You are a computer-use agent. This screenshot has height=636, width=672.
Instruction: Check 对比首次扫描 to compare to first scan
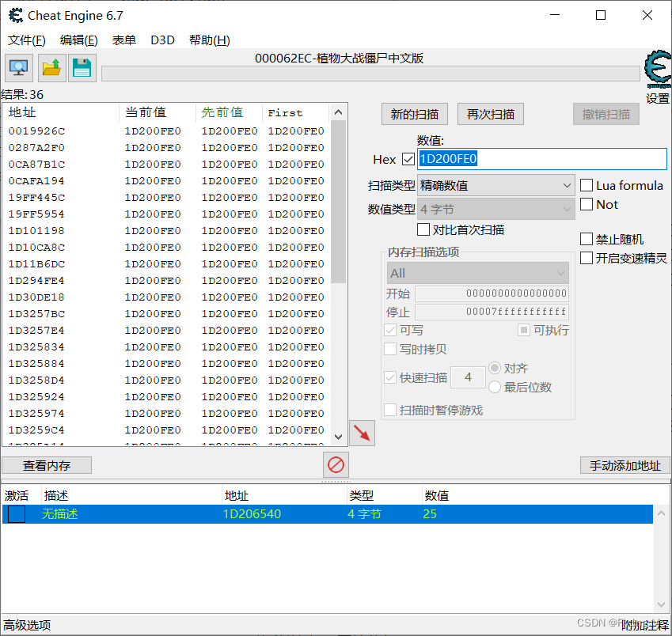pyautogui.click(x=424, y=229)
